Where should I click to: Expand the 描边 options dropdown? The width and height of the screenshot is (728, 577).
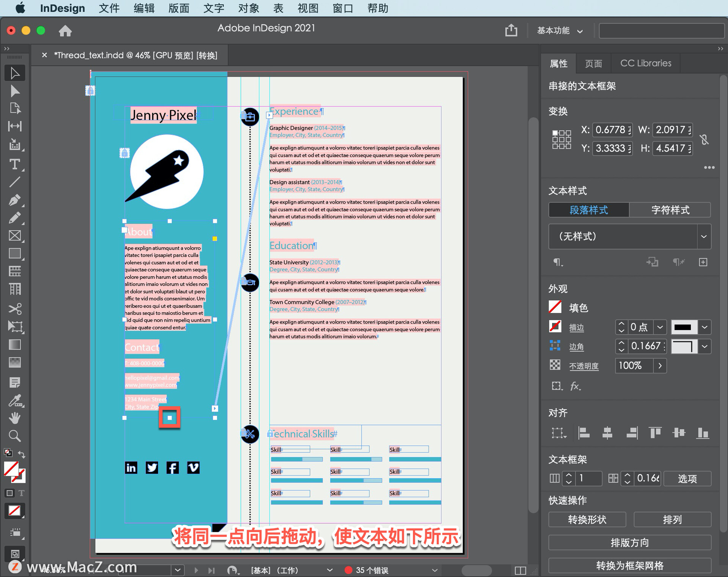tap(707, 327)
